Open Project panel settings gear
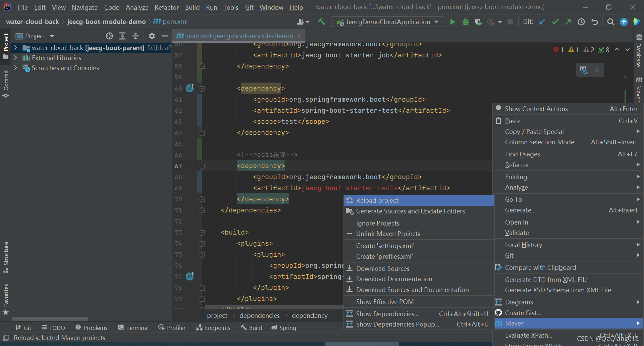 (x=152, y=36)
